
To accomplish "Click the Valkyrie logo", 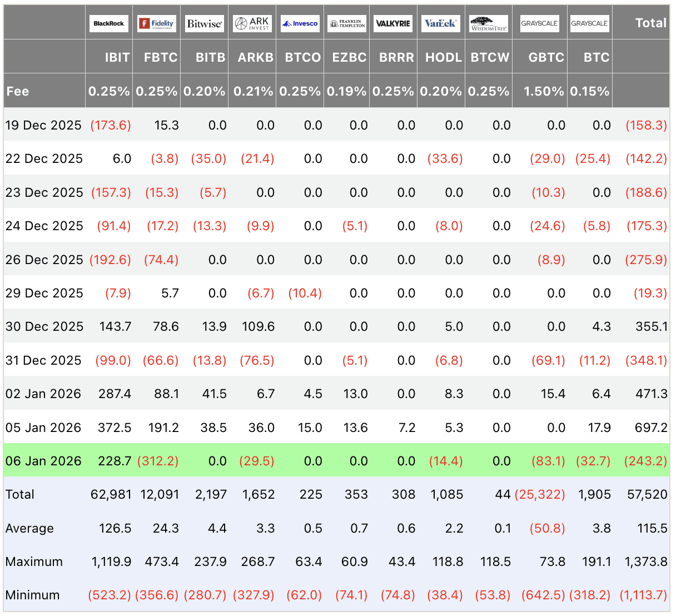I will (x=393, y=23).
